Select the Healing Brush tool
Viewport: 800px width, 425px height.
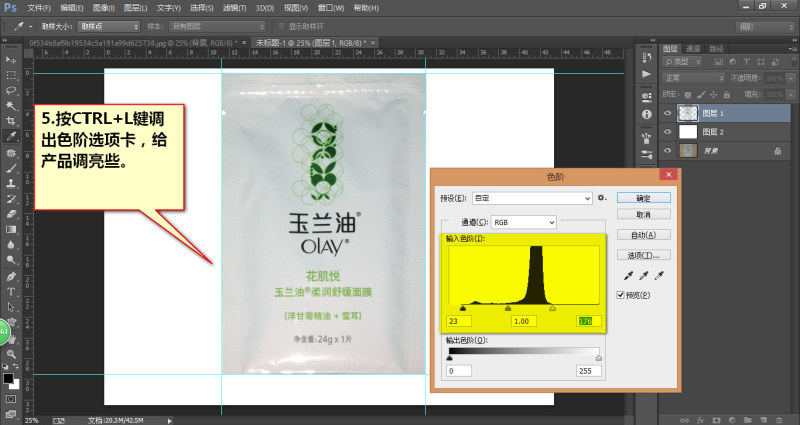click(11, 153)
